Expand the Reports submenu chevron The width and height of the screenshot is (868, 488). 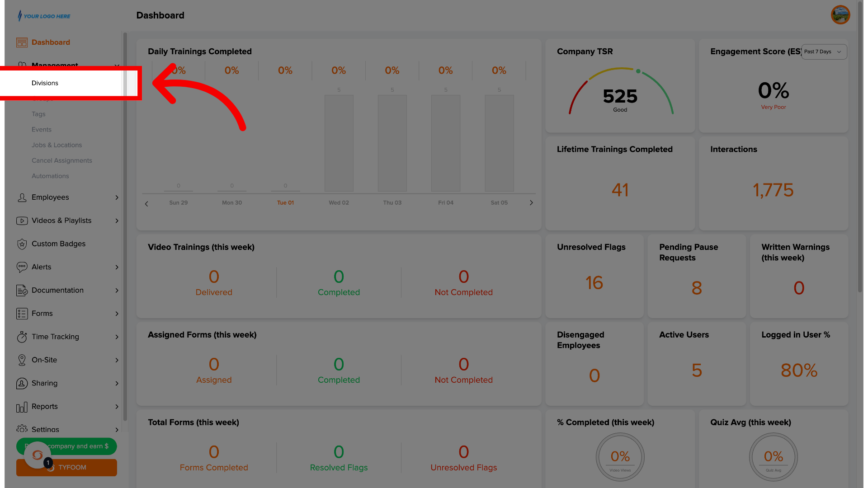click(117, 407)
